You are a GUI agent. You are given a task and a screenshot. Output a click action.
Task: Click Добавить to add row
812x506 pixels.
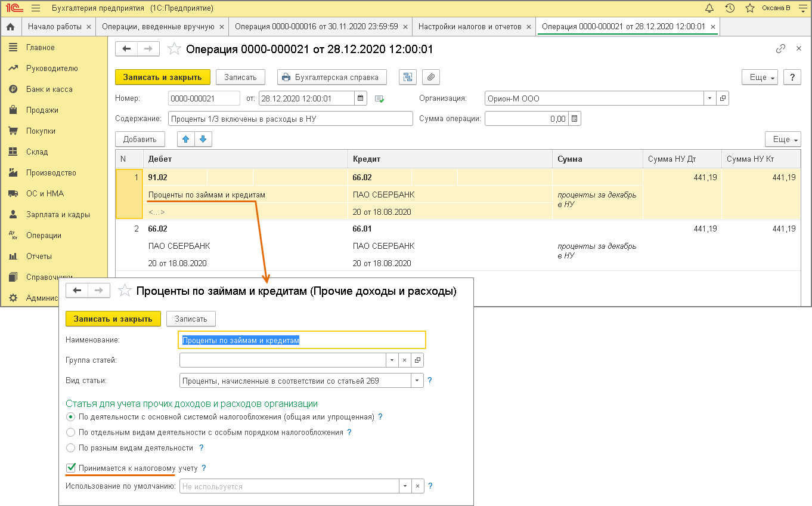pos(140,139)
